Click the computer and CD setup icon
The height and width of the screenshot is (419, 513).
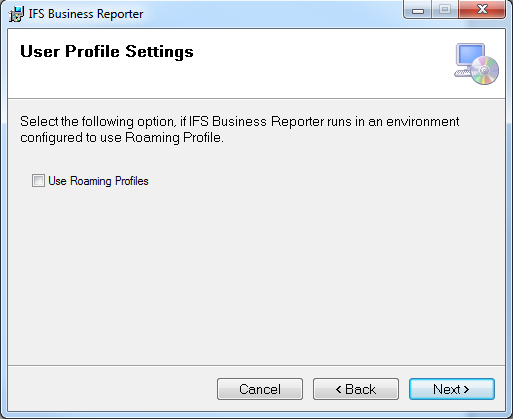476,64
